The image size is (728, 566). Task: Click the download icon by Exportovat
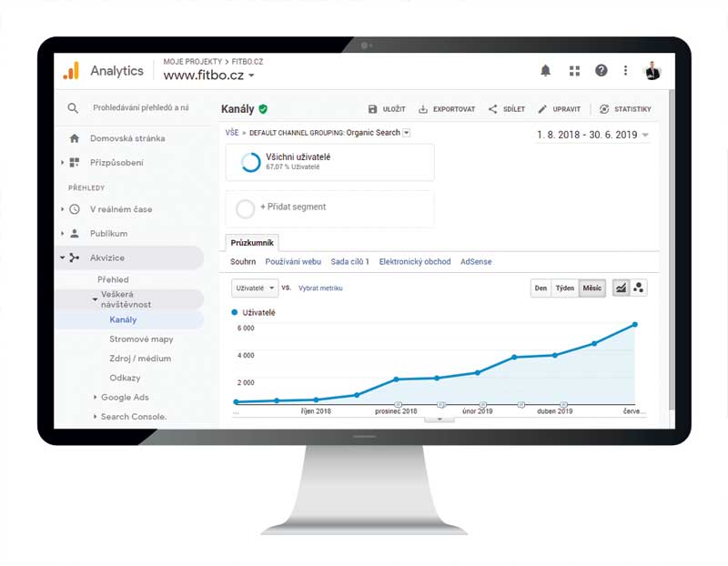pyautogui.click(x=423, y=109)
